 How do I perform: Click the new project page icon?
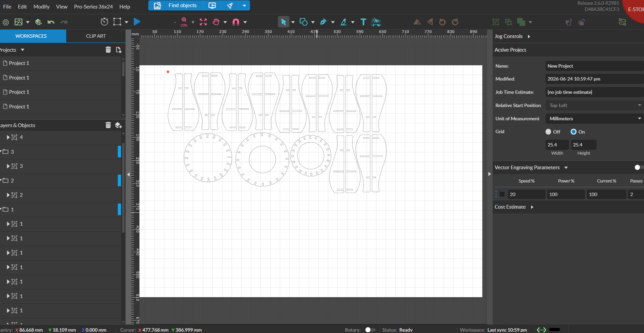pyautogui.click(x=118, y=50)
